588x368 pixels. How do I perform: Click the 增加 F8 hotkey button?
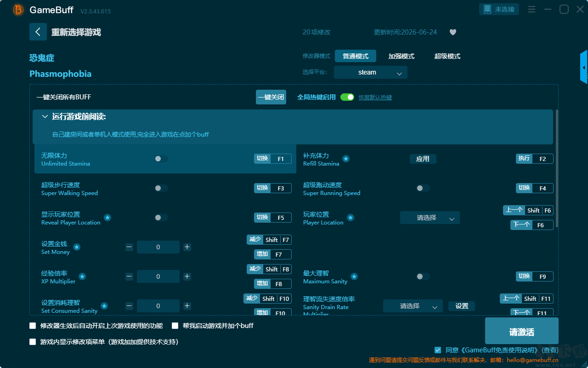[273, 284]
